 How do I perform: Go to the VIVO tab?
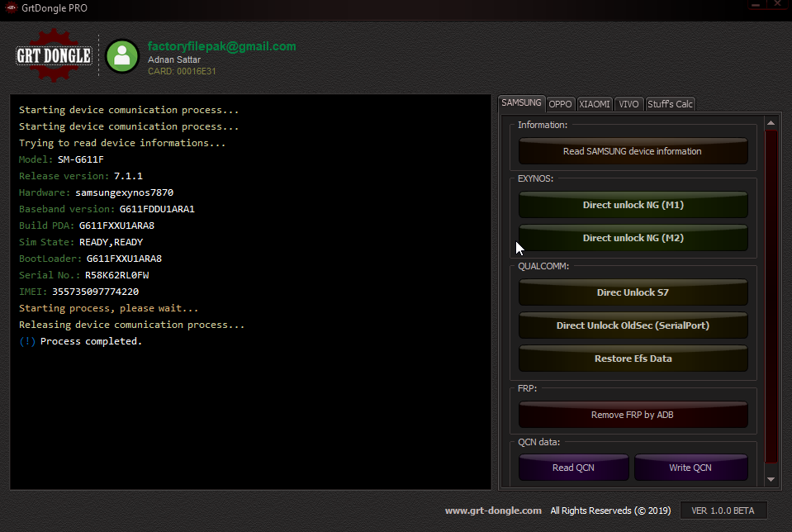click(x=628, y=104)
